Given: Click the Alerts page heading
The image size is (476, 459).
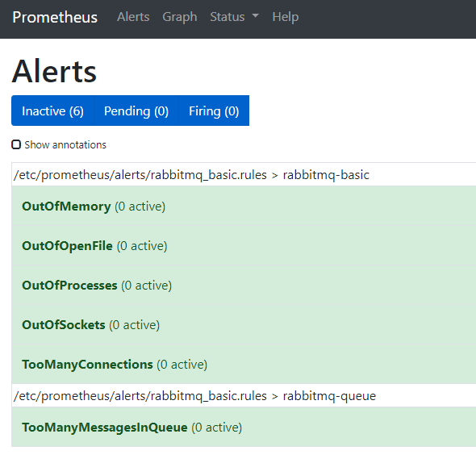Looking at the screenshot, I should click(x=54, y=71).
